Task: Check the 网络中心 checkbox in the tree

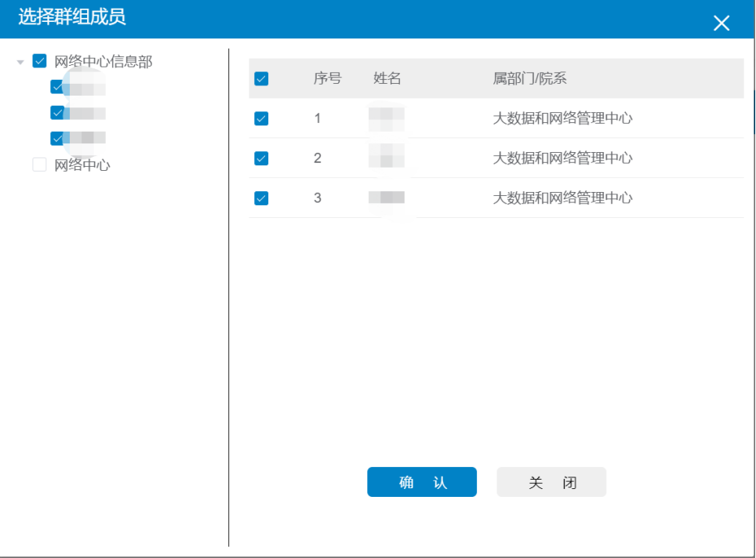Action: 39,165
